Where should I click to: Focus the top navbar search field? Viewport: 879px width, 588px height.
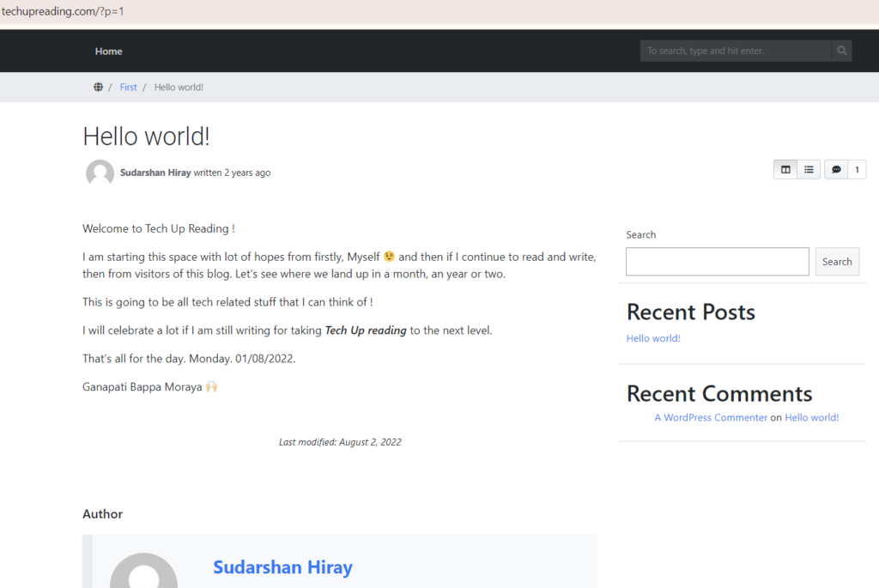[x=736, y=51]
